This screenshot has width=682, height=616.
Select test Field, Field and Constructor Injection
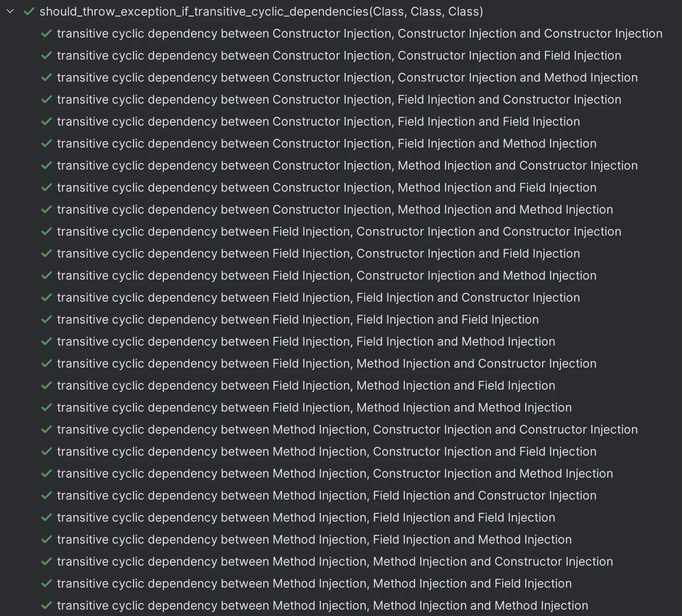click(318, 297)
